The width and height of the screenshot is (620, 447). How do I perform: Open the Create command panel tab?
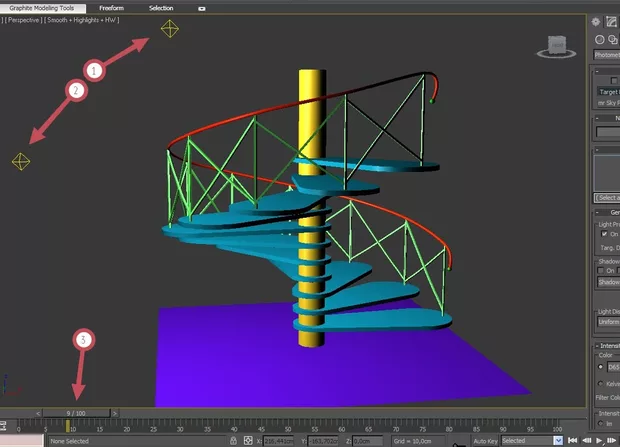(598, 21)
